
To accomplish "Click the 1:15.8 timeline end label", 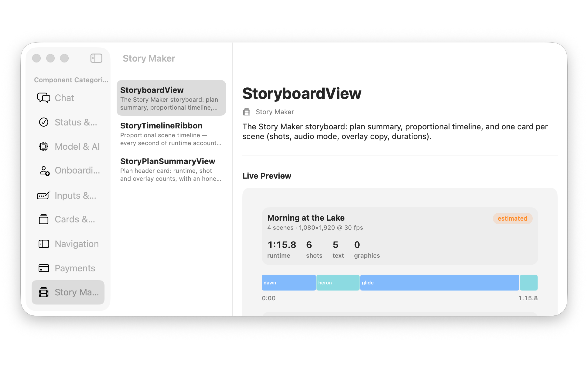I will [x=528, y=298].
